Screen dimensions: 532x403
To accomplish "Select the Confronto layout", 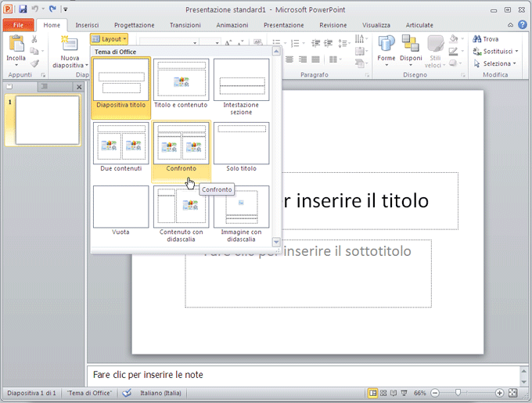I will pos(182,150).
